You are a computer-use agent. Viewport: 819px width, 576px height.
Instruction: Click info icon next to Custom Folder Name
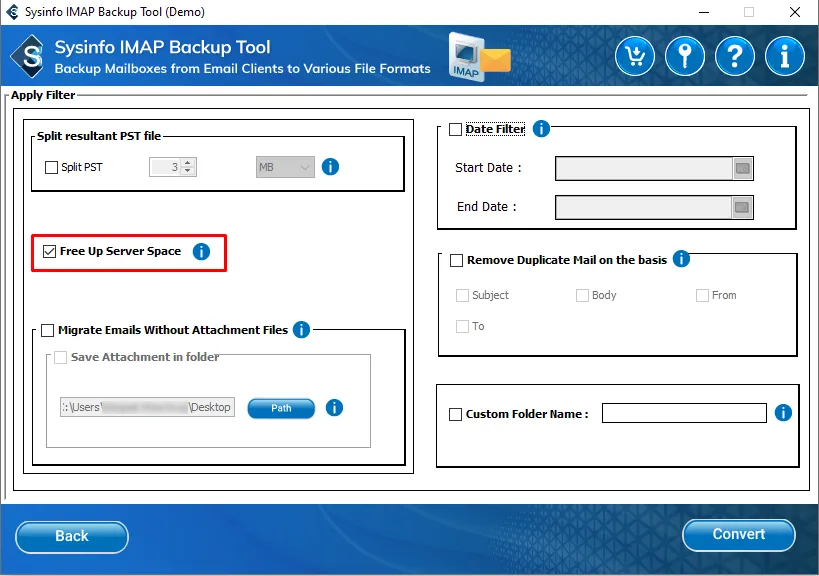783,413
